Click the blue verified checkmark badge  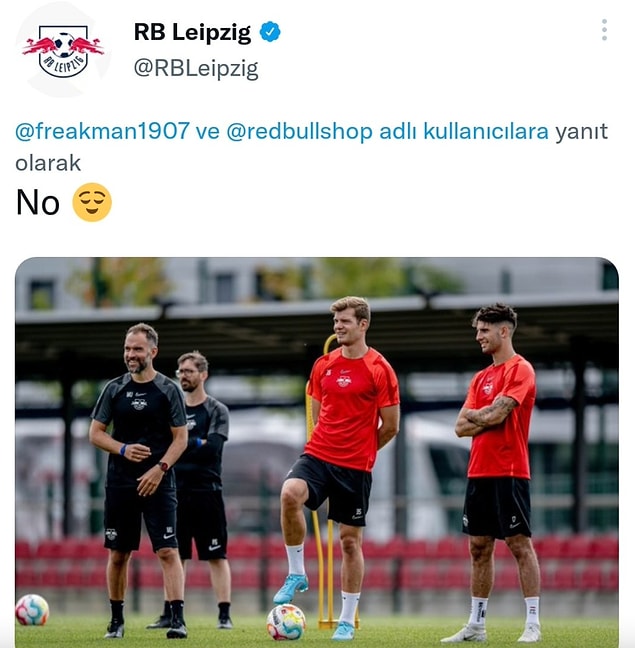pos(270,32)
